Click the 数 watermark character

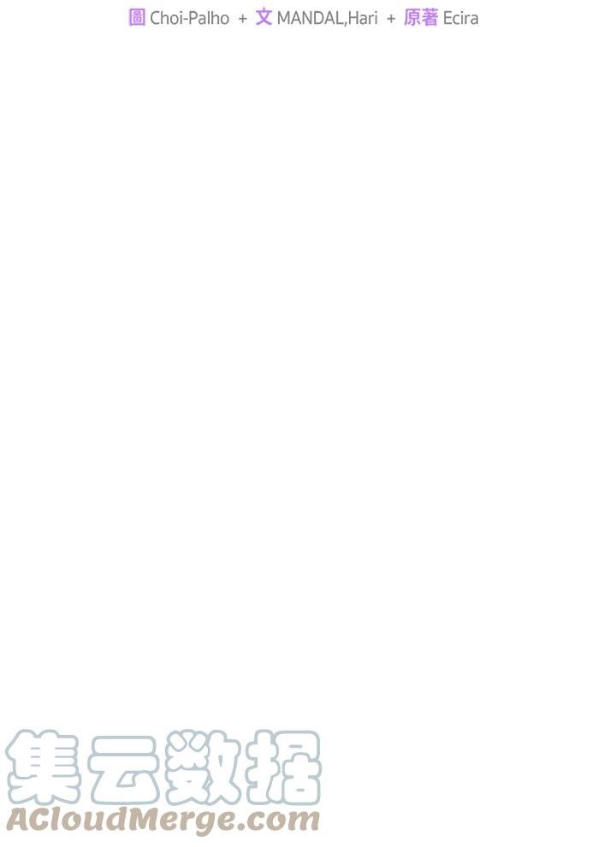204,767
